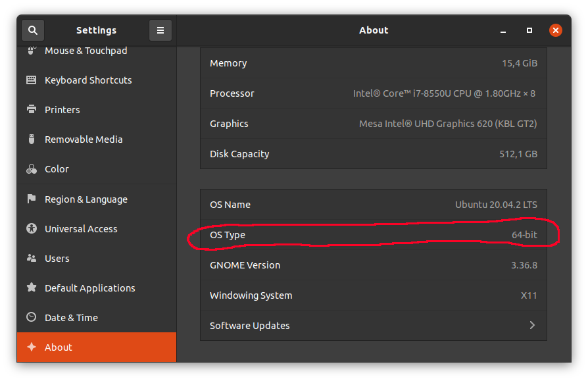Viewport: 588px width, 381px height.
Task: Click the Windowing System label
Action: point(251,295)
